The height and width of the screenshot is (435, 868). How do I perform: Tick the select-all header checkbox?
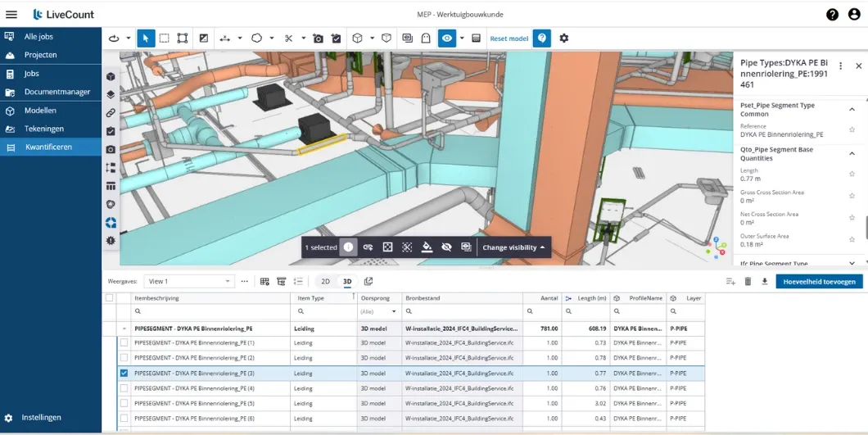tap(109, 298)
